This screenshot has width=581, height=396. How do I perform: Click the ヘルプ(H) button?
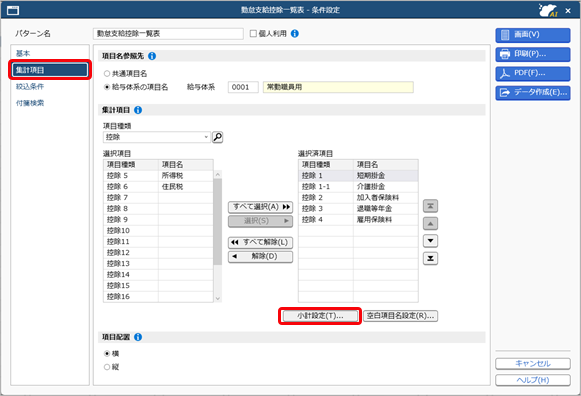click(533, 380)
